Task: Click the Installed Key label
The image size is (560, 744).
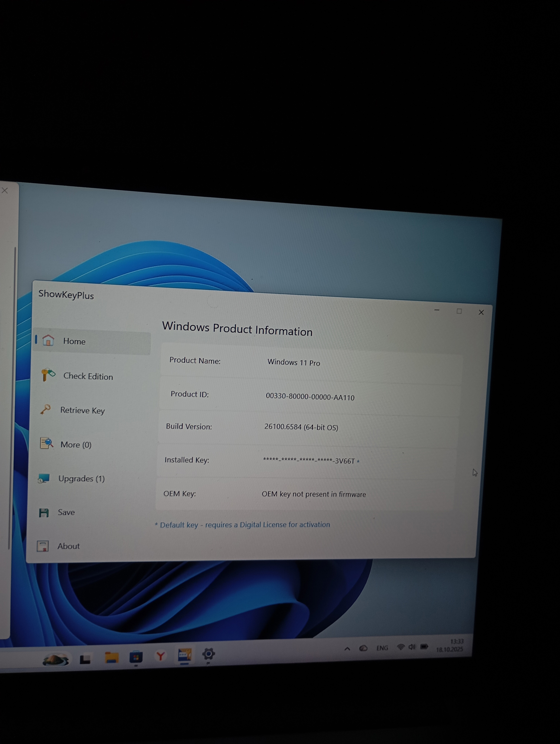Action: [187, 460]
